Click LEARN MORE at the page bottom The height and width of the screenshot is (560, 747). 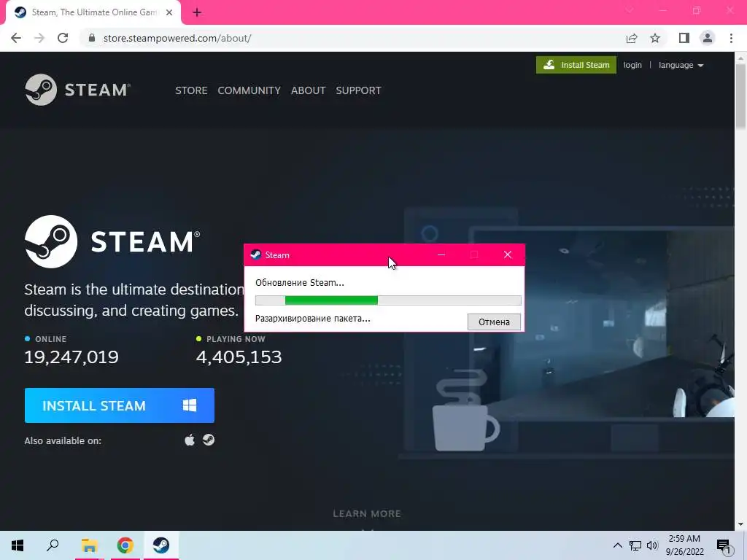coord(367,514)
